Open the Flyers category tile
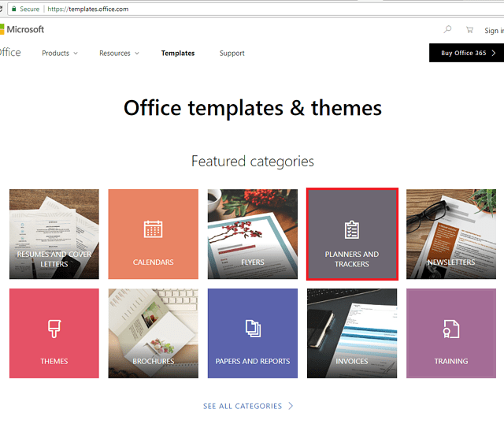The width and height of the screenshot is (504, 424). coord(252,234)
